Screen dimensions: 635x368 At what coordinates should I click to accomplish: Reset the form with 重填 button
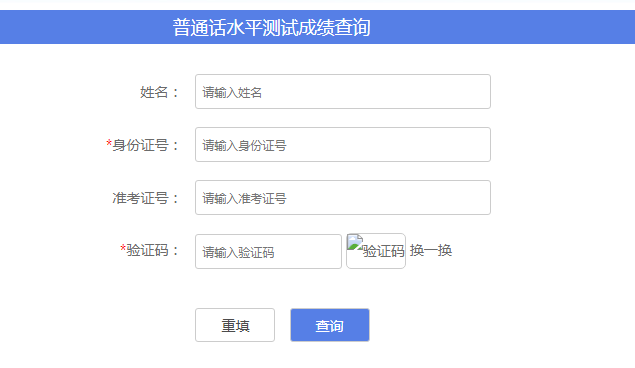[235, 325]
